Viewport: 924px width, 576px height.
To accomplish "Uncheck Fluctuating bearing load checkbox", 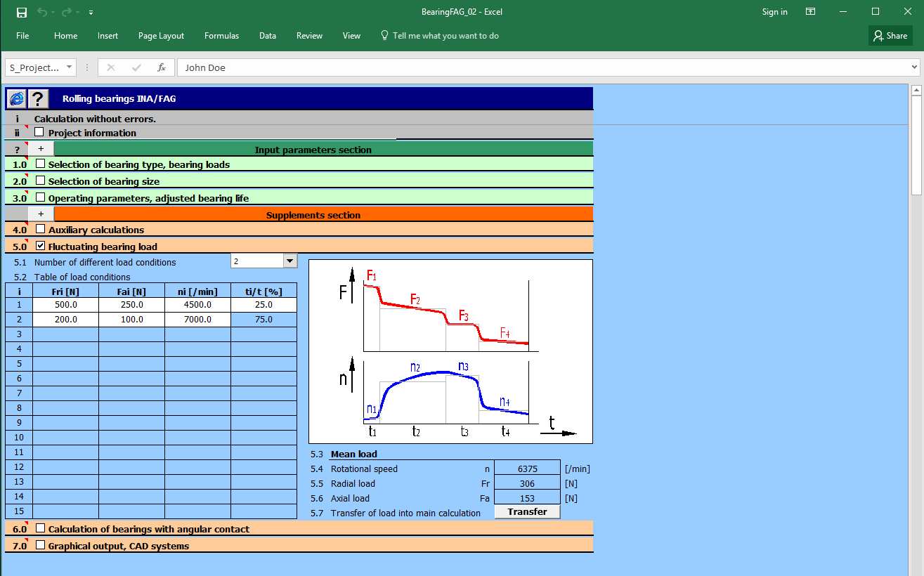I will [x=40, y=246].
